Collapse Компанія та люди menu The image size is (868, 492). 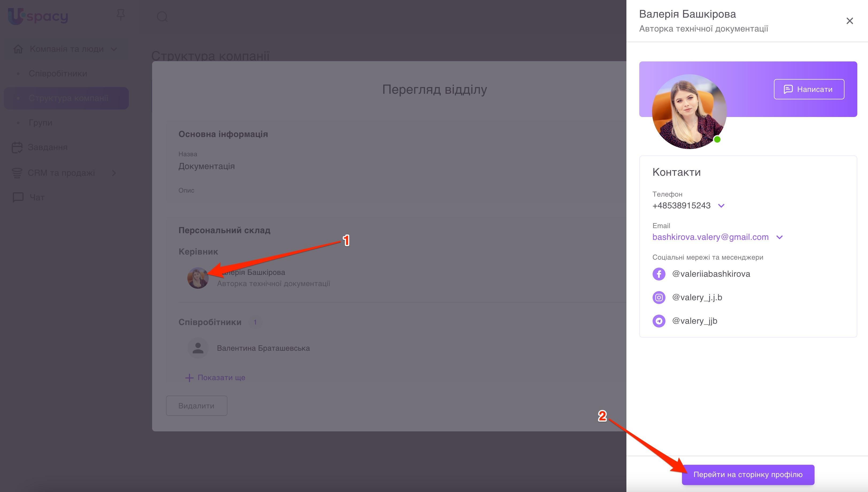tap(114, 49)
